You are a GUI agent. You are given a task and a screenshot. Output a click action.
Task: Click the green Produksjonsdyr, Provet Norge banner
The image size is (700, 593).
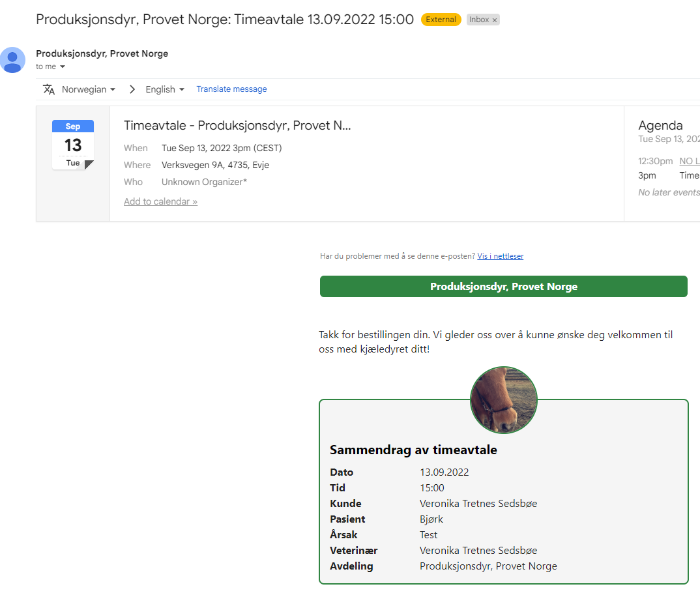click(503, 287)
